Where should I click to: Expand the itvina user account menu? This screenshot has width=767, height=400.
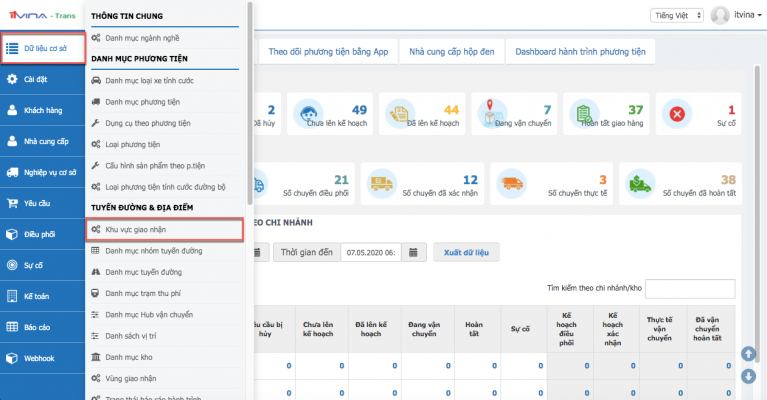[735, 15]
